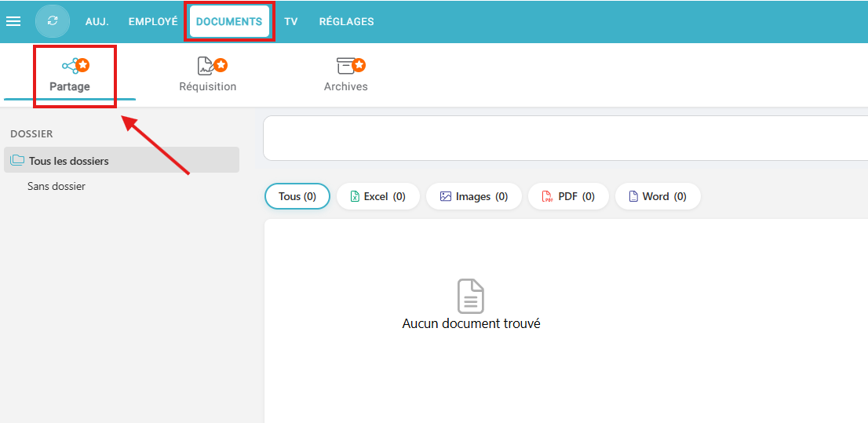
Task: Select the DOCUMENTS menu tab
Action: coord(229,22)
